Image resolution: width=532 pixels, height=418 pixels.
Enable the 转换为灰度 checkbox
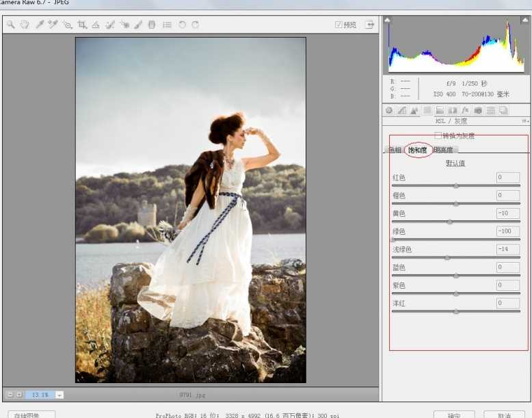(438, 135)
